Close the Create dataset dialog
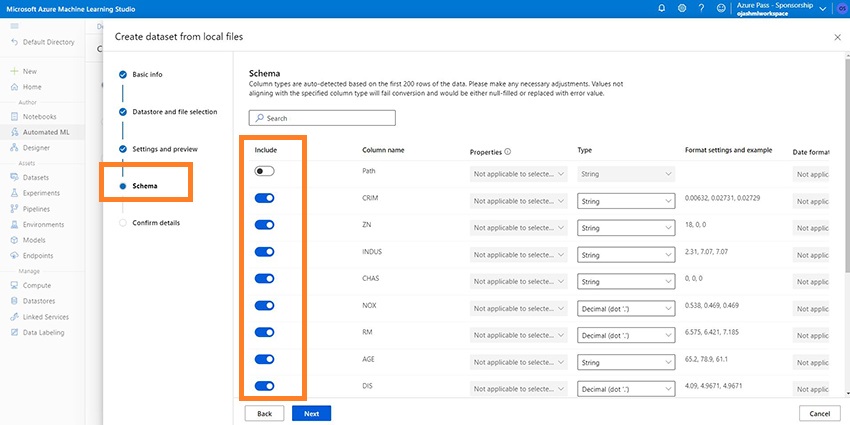The height and width of the screenshot is (425, 850). point(837,37)
